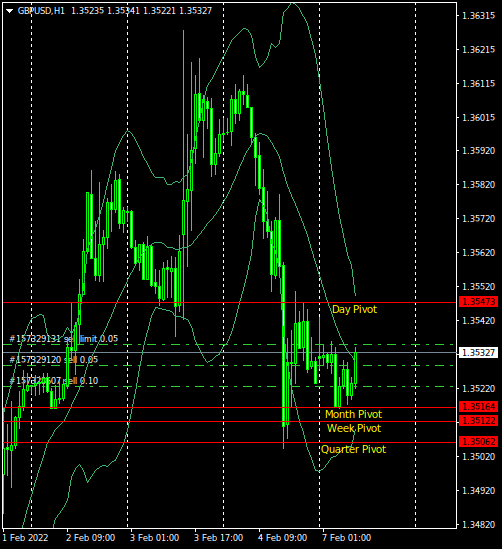Click the 1.35164 Month Pivot price tag
The width and height of the screenshot is (502, 549).
click(x=479, y=406)
